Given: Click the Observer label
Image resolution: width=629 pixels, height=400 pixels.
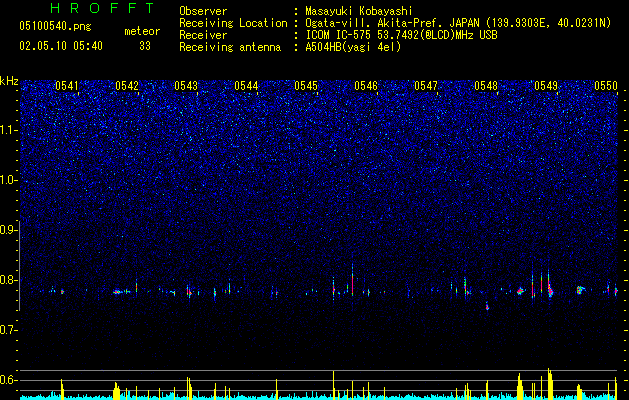Looking at the screenshot, I should coord(203,11).
